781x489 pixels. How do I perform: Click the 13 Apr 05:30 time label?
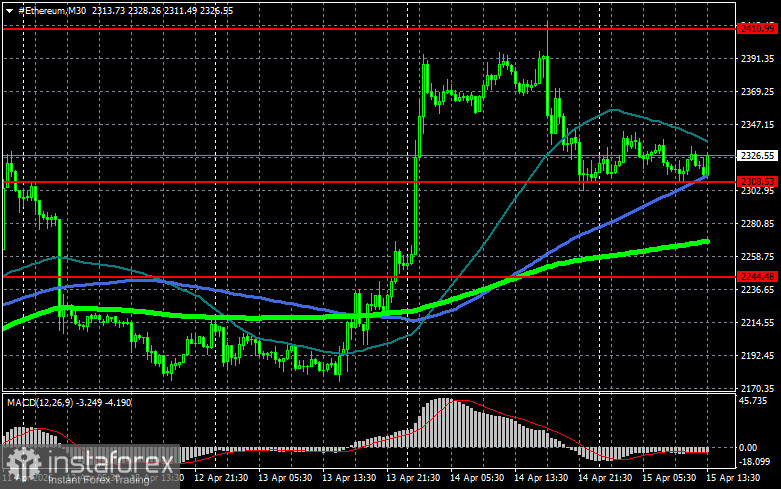point(285,478)
